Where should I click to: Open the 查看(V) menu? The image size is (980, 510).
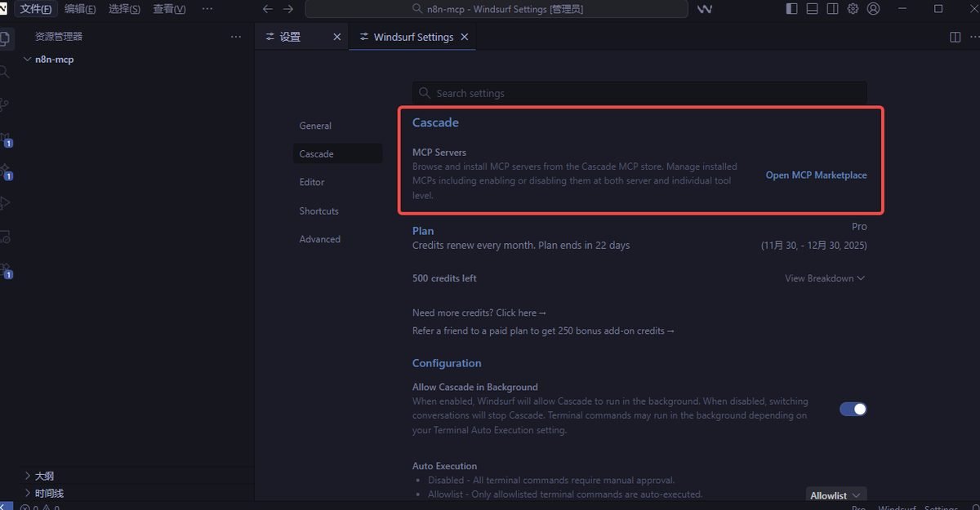(169, 9)
